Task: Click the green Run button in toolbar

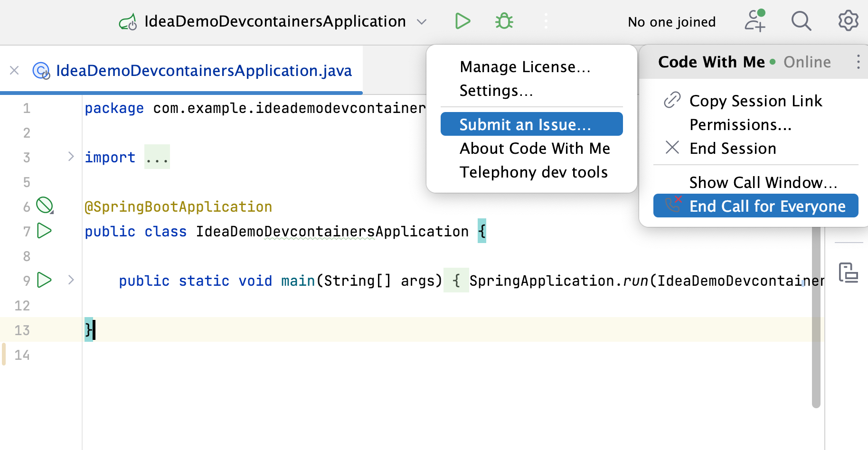Action: (x=462, y=21)
